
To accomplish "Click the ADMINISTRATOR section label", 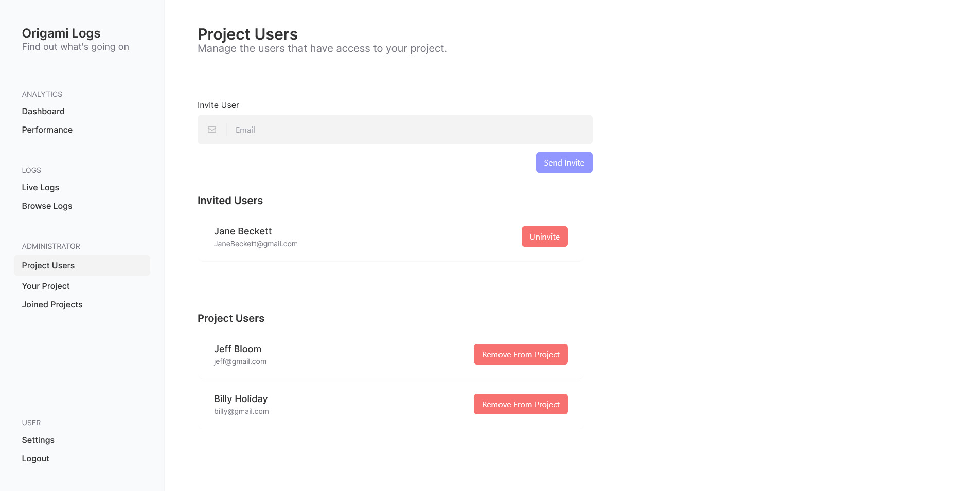I will (51, 246).
